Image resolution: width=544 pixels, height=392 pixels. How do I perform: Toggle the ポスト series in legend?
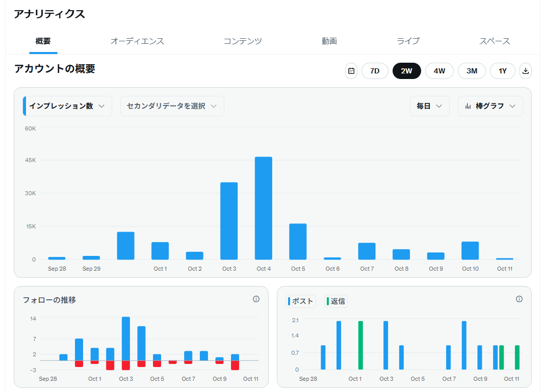point(301,301)
